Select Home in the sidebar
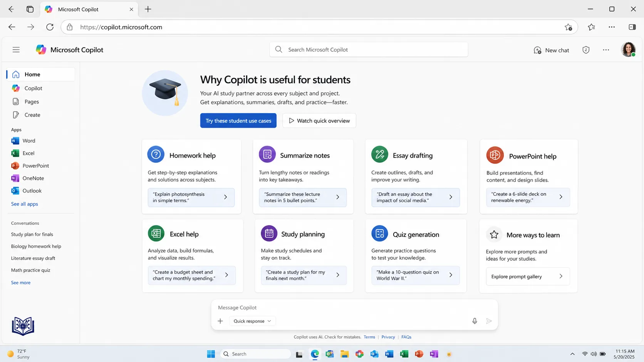The width and height of the screenshot is (644, 362). 40,74
